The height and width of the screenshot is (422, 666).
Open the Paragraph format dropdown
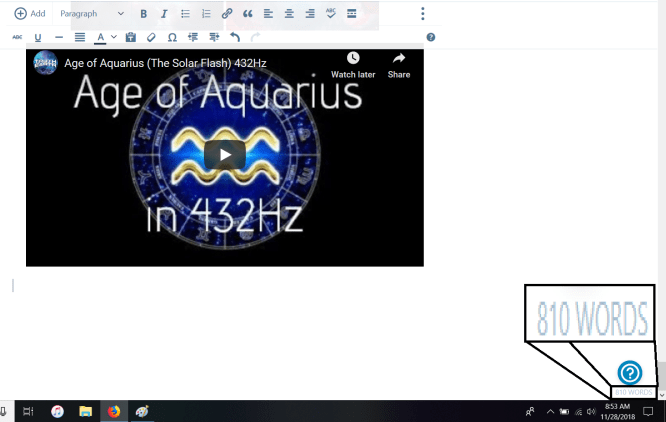tap(92, 14)
